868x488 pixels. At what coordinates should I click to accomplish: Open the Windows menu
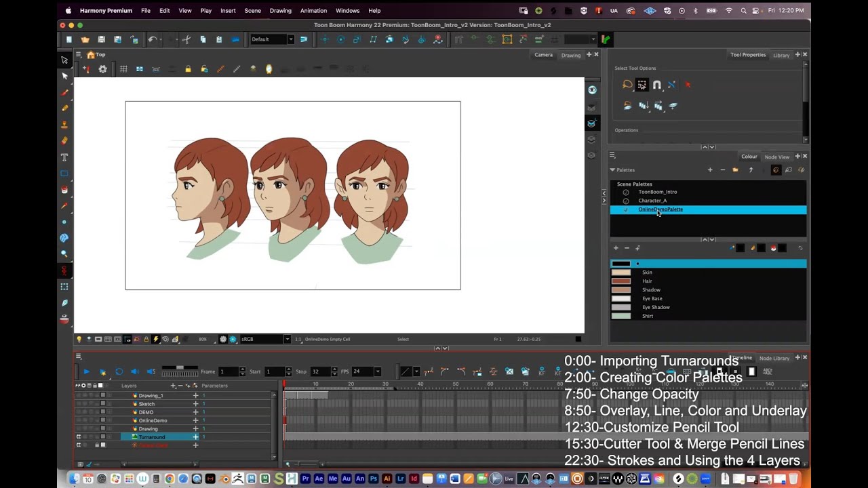(348, 11)
